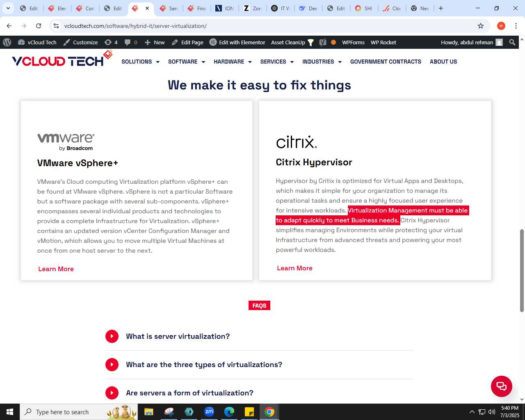The width and height of the screenshot is (525, 420).
Task: Open Edit Page in admin bar
Action: 187,42
